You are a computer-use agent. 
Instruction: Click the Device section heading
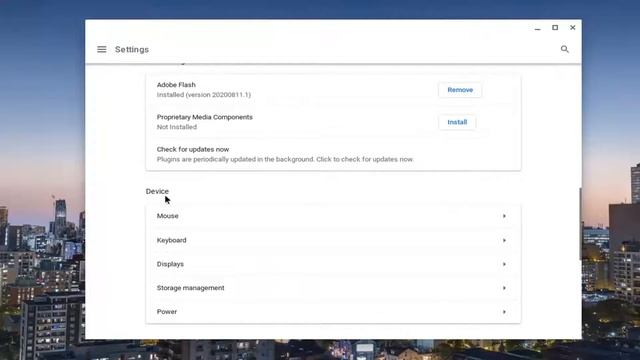[x=157, y=191]
